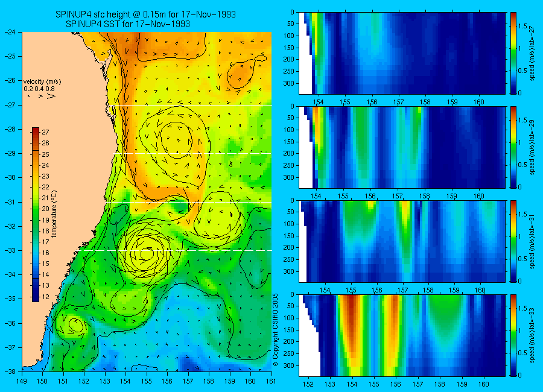
Task: Click the "-33" latitude label on the map axis
Action: pos(10,250)
